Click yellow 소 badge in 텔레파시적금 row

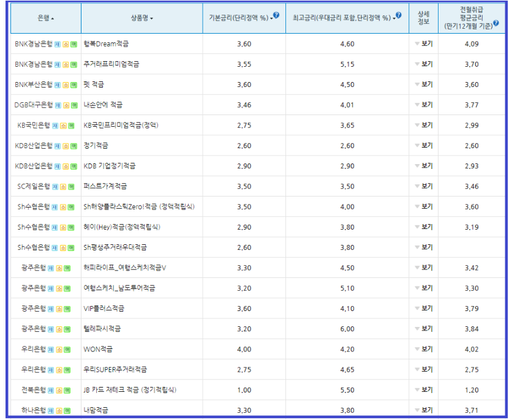tap(59, 330)
